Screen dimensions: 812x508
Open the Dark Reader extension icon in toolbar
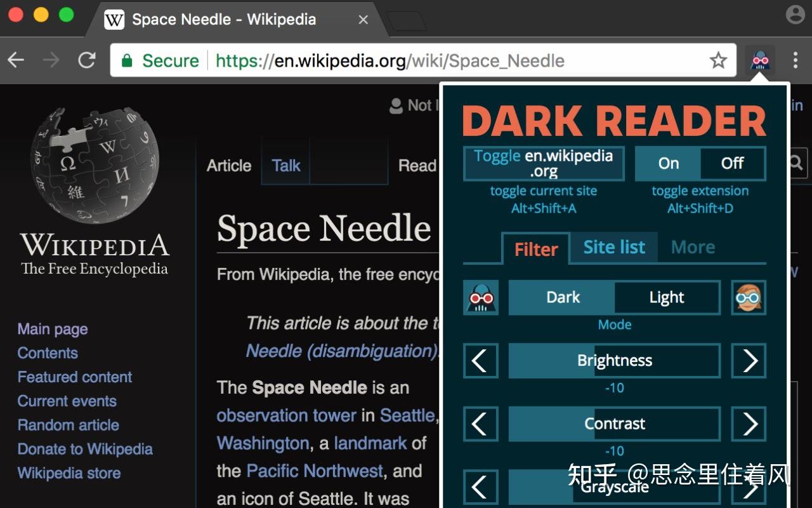(760, 60)
